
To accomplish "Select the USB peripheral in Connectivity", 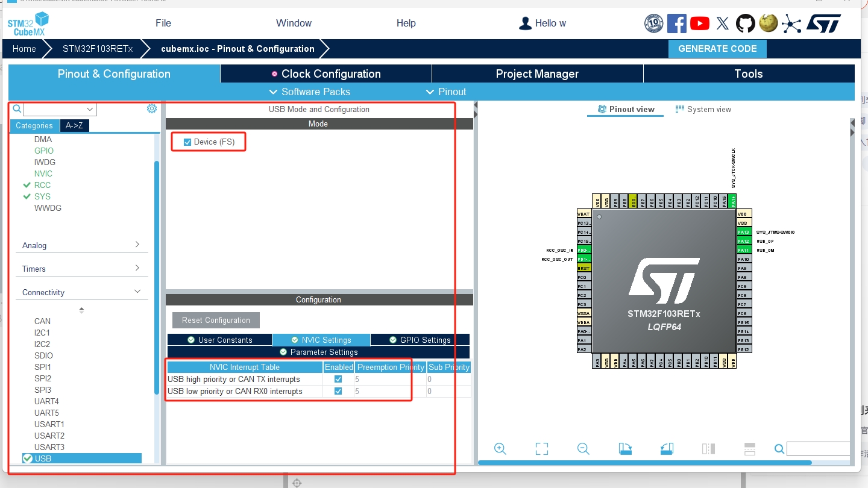I will click(82, 458).
